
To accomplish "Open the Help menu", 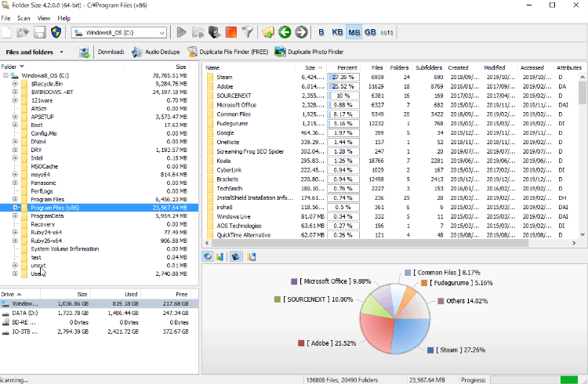I will tap(64, 17).
